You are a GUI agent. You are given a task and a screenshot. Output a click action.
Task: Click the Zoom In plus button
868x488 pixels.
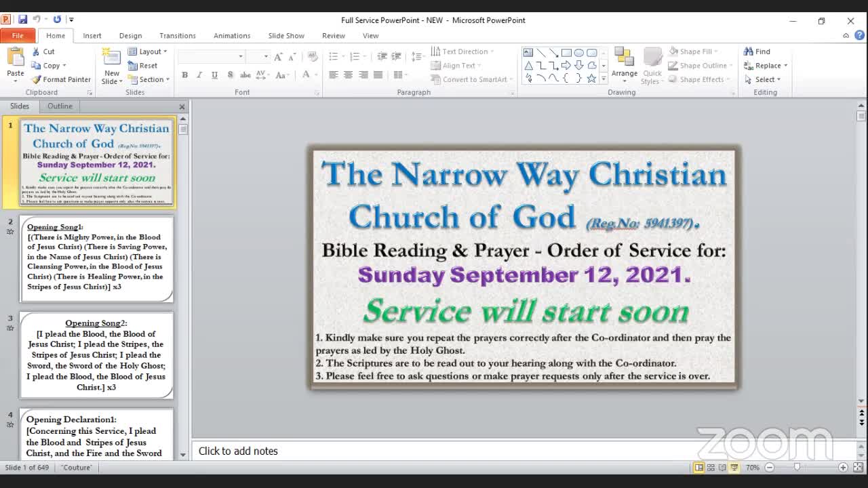pos(843,467)
